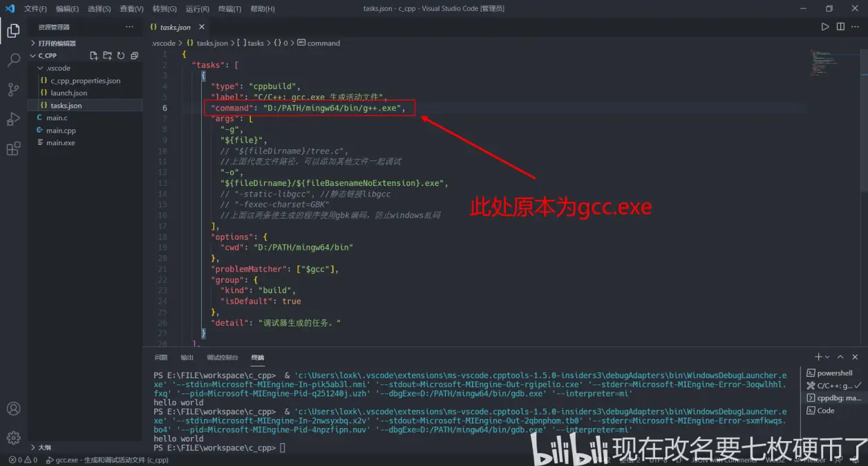The image size is (868, 466).
Task: Collapse the C_CPP workspace folder
Action: point(47,55)
